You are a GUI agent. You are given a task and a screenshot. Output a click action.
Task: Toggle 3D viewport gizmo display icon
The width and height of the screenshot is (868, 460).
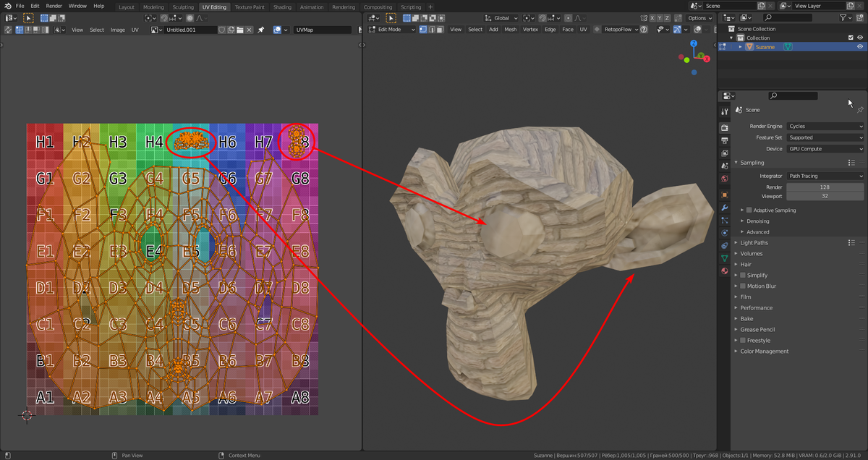click(676, 30)
